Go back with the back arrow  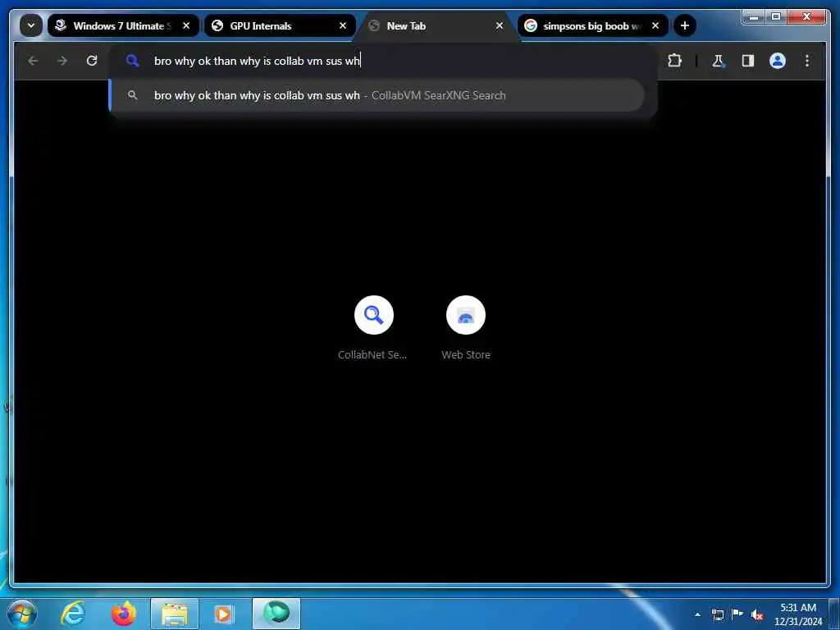[33, 61]
